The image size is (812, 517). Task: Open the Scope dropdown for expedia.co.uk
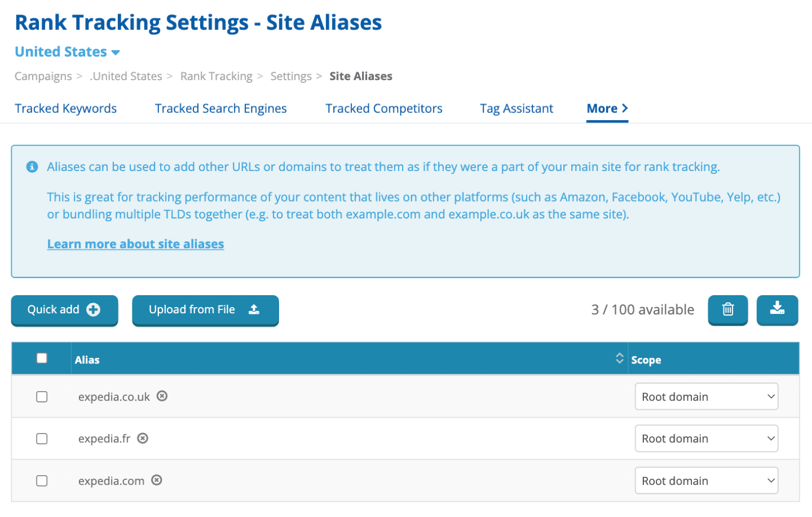click(706, 397)
